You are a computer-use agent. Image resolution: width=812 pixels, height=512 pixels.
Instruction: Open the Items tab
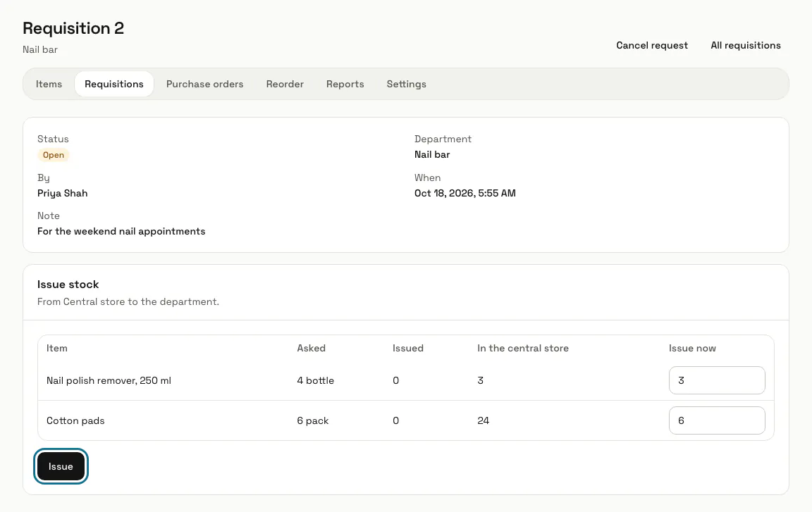tap(49, 84)
